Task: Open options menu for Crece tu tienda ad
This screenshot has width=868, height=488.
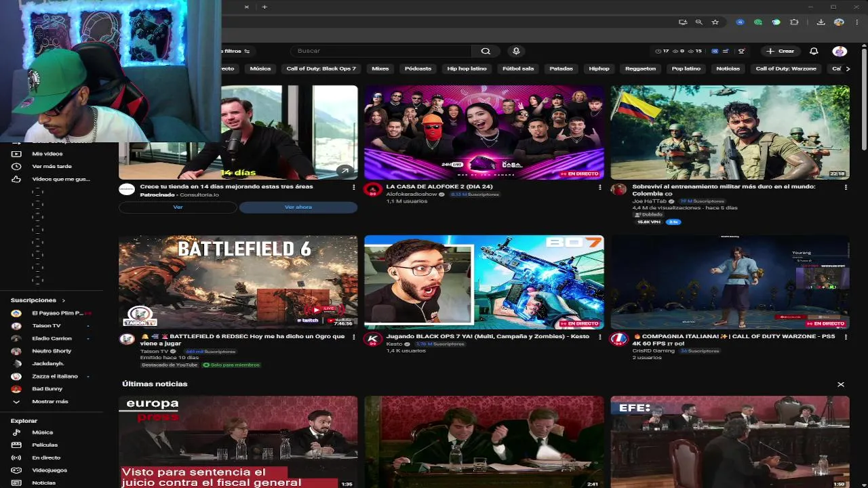Action: coord(354,187)
